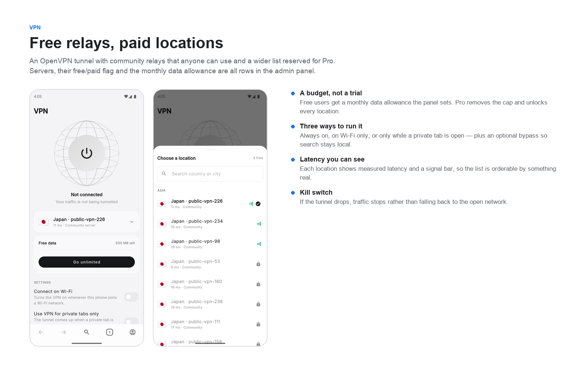Screen dimensions: 588x368
Task: Click the 'Kill switch' feature heading
Action: 316,192
